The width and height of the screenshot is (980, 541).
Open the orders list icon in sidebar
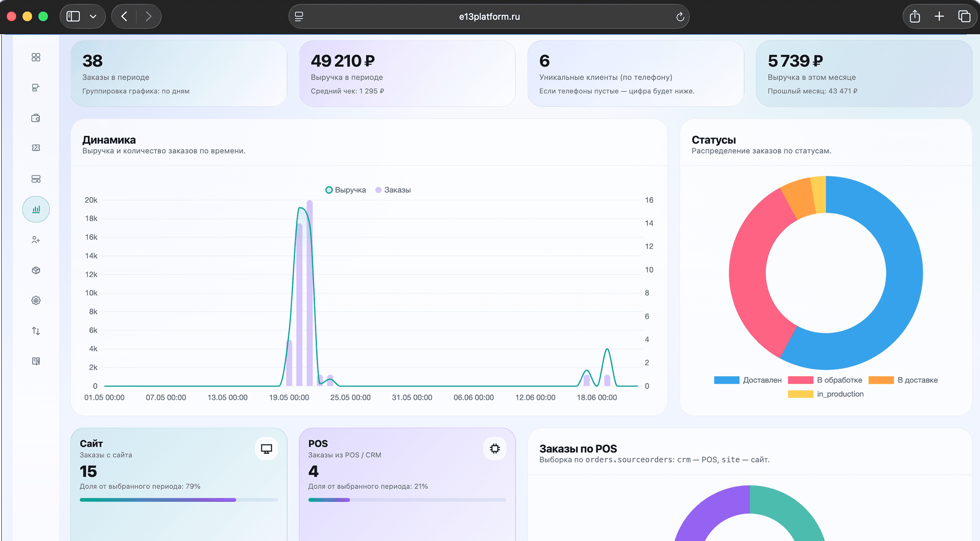[36, 88]
